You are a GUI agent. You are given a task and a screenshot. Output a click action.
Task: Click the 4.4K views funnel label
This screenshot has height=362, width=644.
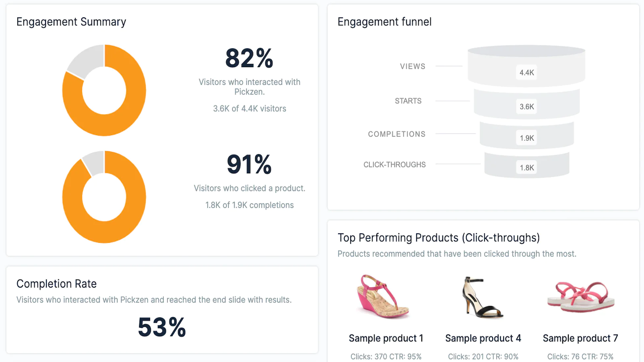tap(526, 73)
